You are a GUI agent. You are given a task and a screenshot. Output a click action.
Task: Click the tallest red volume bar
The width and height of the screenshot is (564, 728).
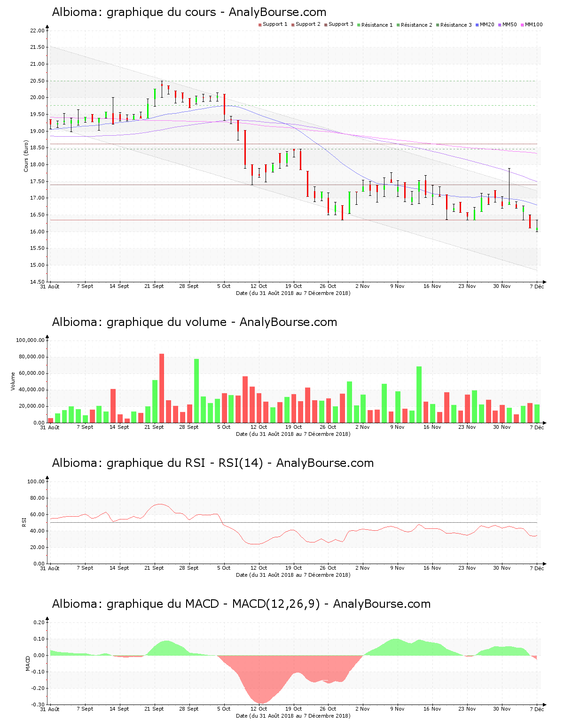[162, 388]
